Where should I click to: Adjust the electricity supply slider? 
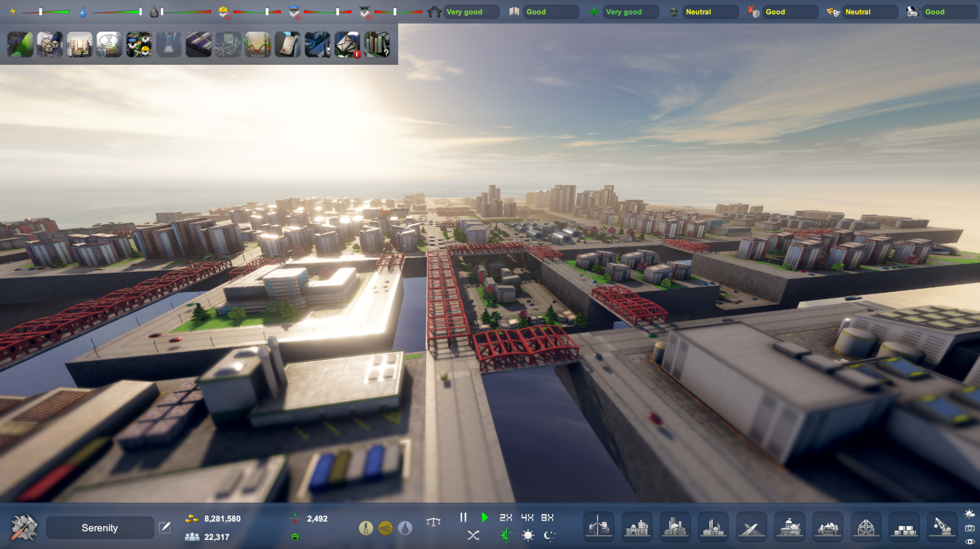[46, 12]
